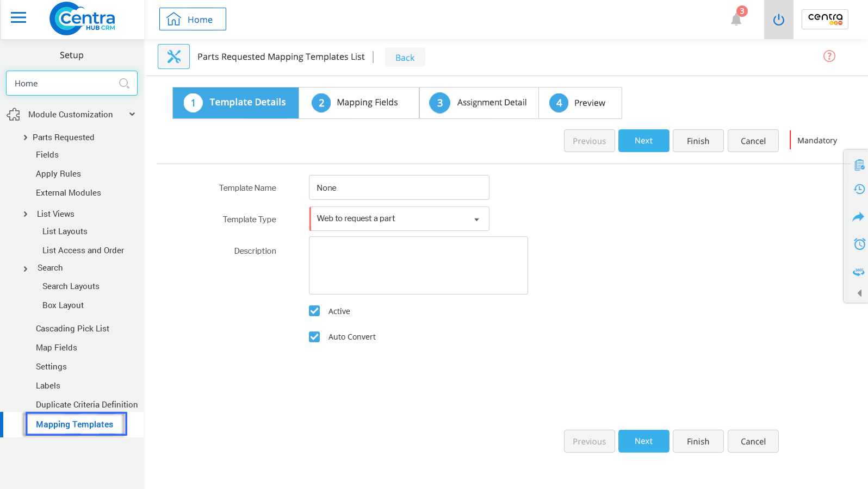Click the 360 view side icon
868x489 pixels.
859,272
